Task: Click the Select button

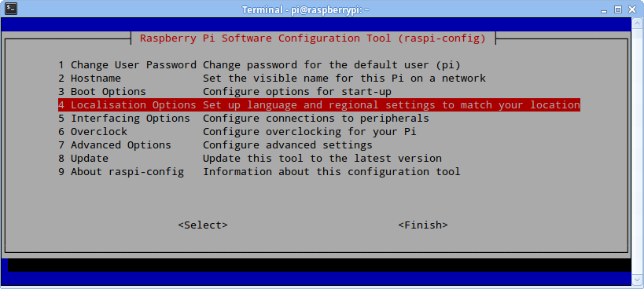Action: point(203,225)
